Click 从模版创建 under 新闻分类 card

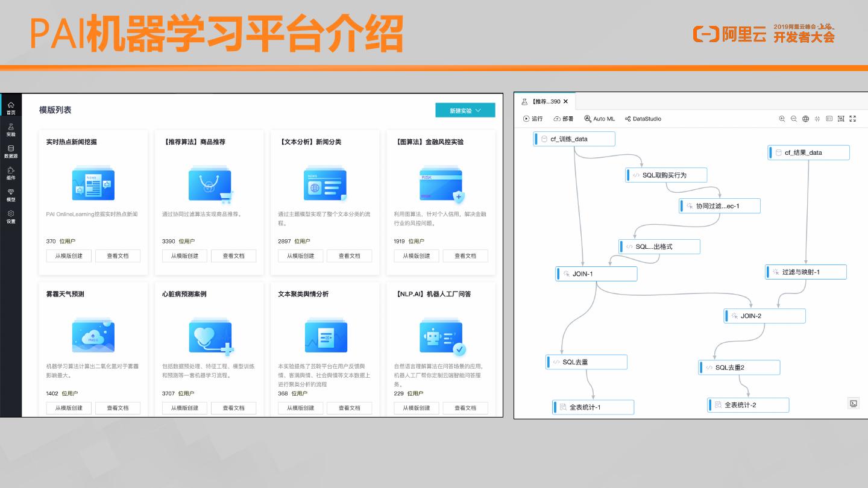300,256
